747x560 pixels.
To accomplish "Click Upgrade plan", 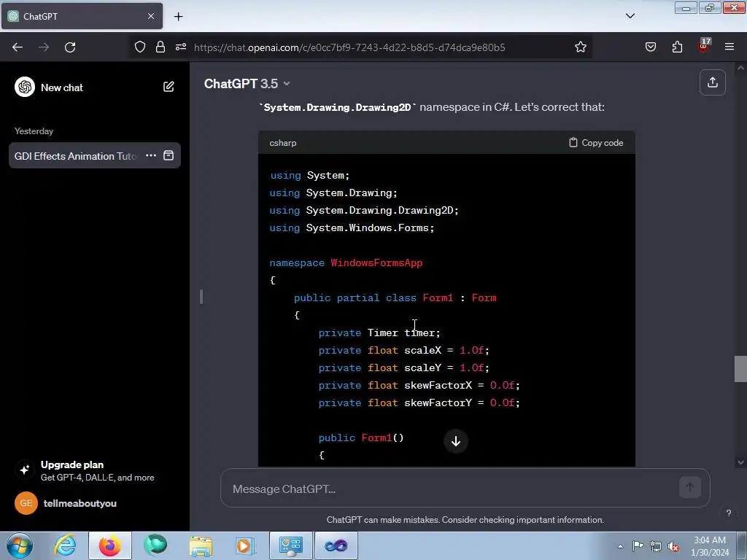I will (72, 464).
